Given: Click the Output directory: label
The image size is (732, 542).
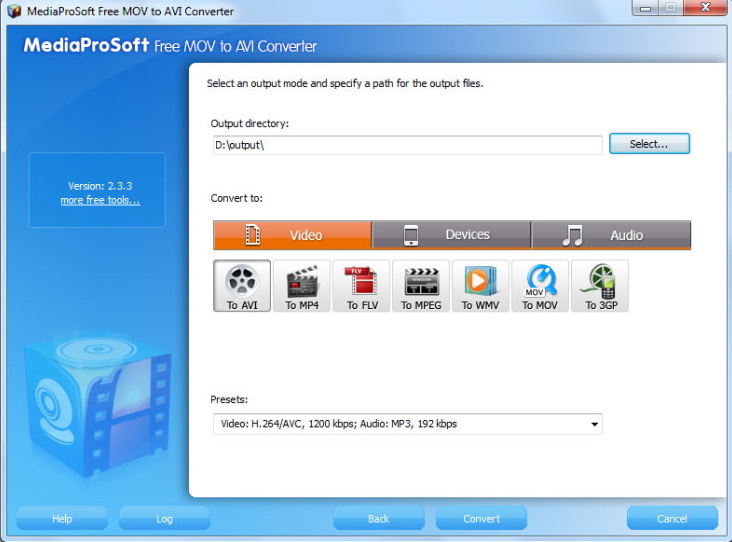Looking at the screenshot, I should (250, 124).
